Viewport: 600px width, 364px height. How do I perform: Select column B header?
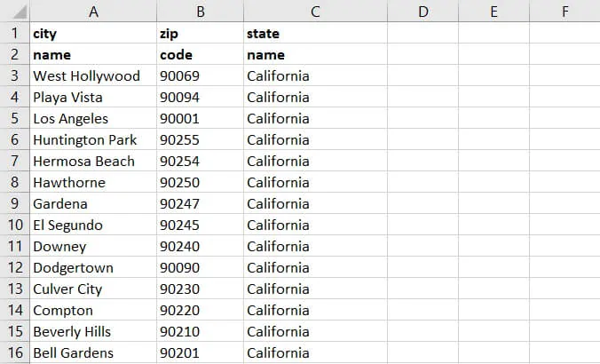tap(200, 12)
